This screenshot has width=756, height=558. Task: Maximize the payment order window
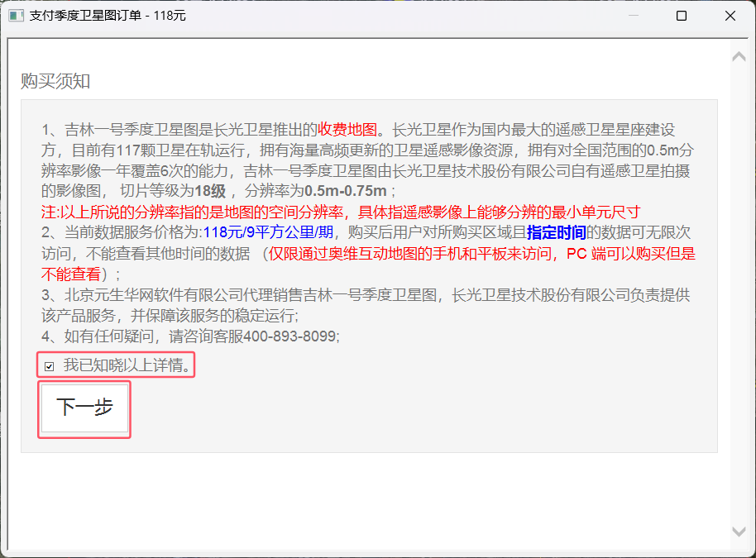pos(682,16)
